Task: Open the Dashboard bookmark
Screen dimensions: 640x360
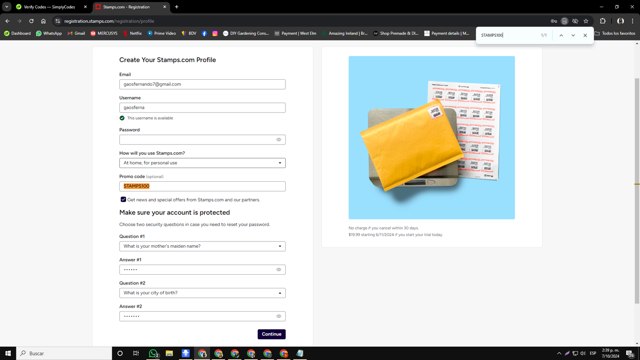Action: coord(17,33)
